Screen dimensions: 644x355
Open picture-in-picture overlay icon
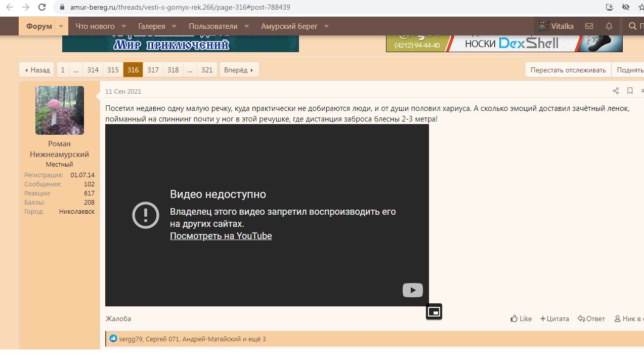click(x=434, y=311)
